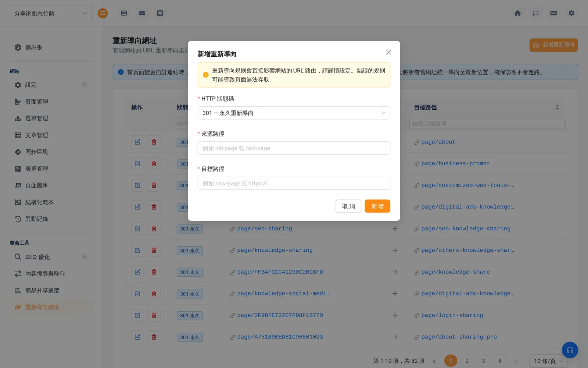Open 文章管理 in the sidebar
The width and height of the screenshot is (588, 368).
pyautogui.click(x=51, y=135)
